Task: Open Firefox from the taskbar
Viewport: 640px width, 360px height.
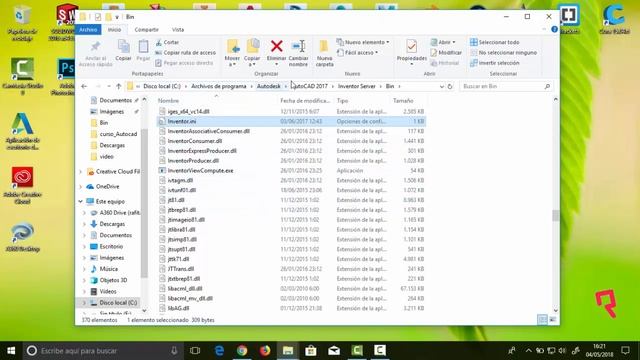Action: point(265,351)
